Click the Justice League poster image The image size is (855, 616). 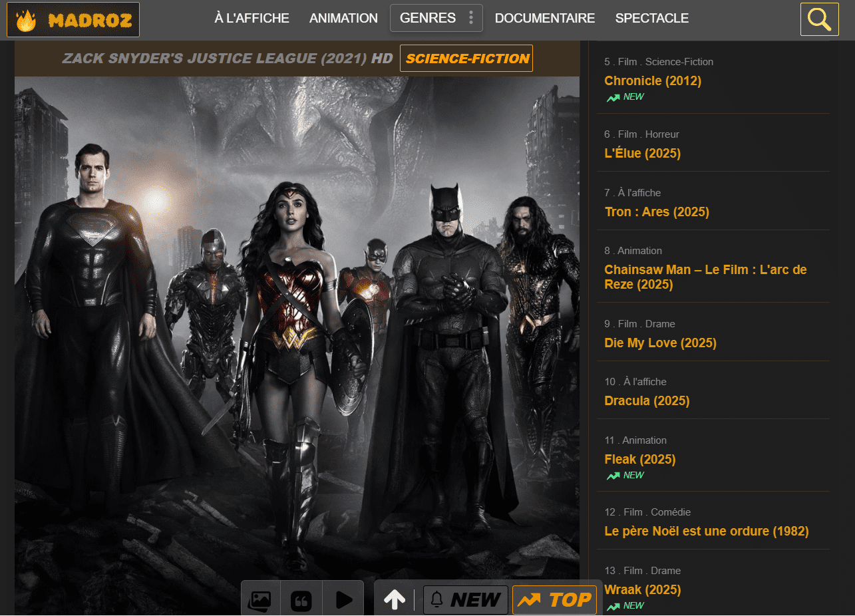tap(297, 326)
